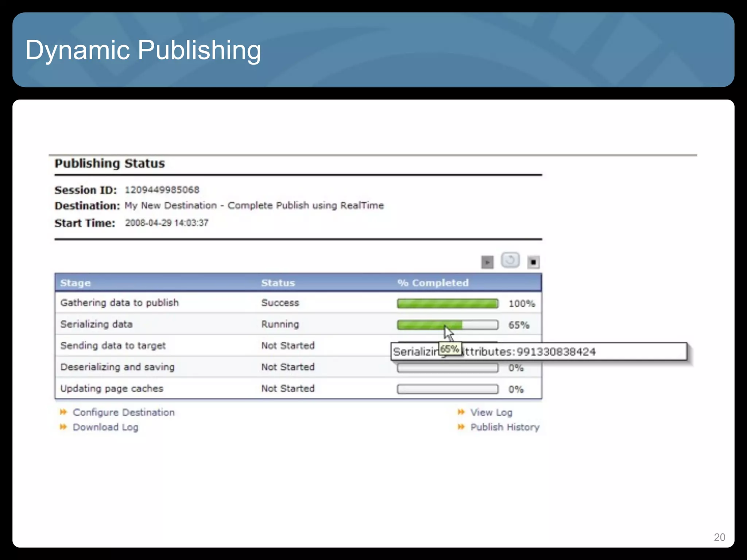747x560 pixels.
Task: Click the 0% value for Updating page caches
Action: coord(516,389)
